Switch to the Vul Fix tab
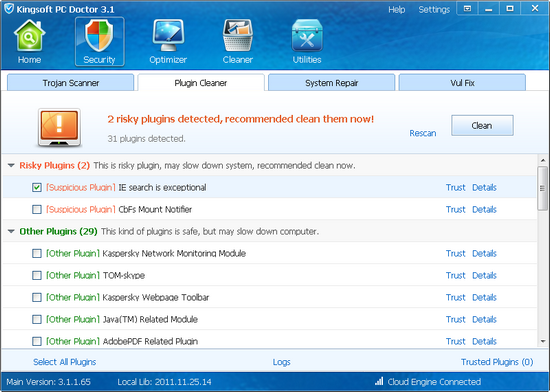The width and height of the screenshot is (550, 392). pos(462,83)
